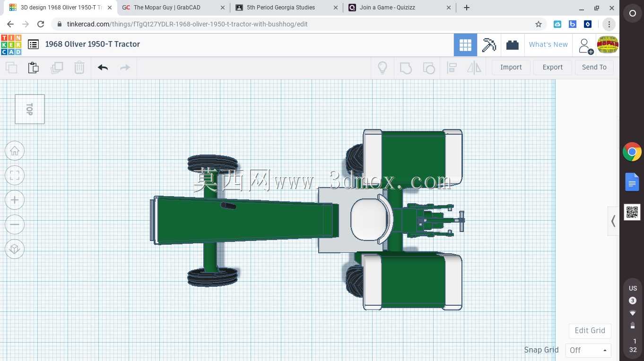
Task: Go forward in browser history
Action: point(26,24)
